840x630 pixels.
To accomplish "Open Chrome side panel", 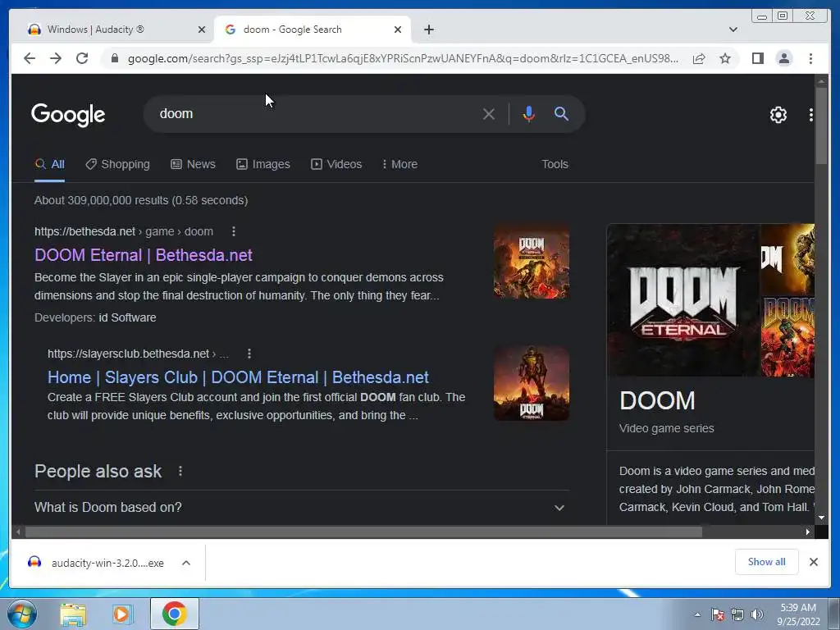I will tap(757, 58).
